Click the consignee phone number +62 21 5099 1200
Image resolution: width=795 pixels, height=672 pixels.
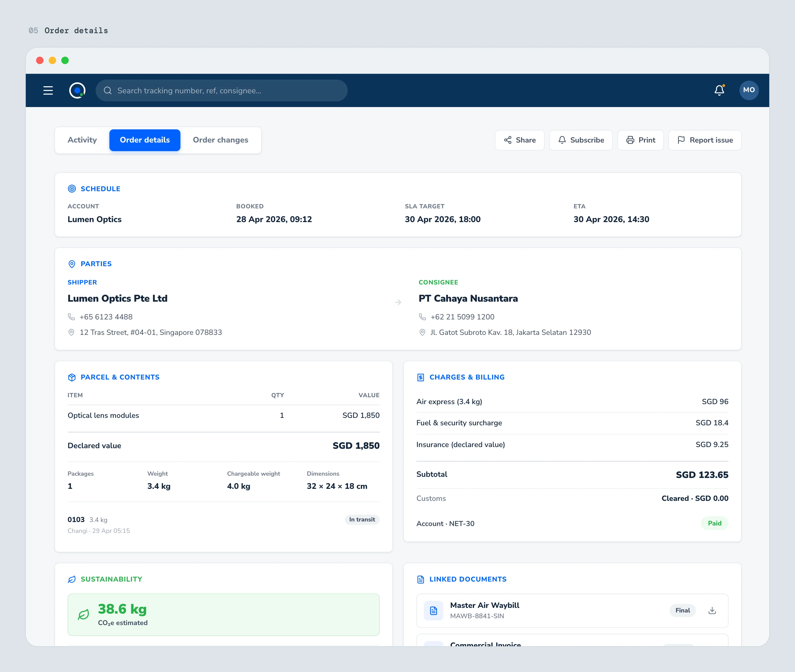pyautogui.click(x=462, y=317)
